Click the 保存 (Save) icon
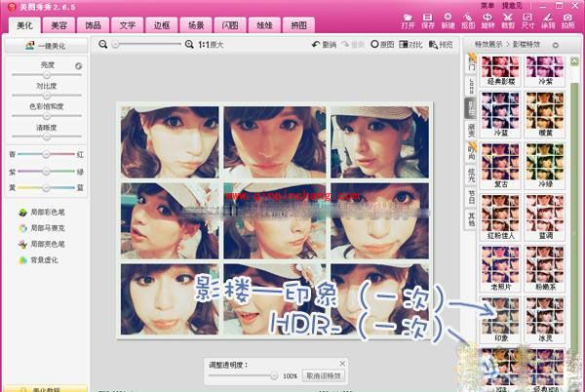This screenshot has height=392, width=585. [426, 20]
